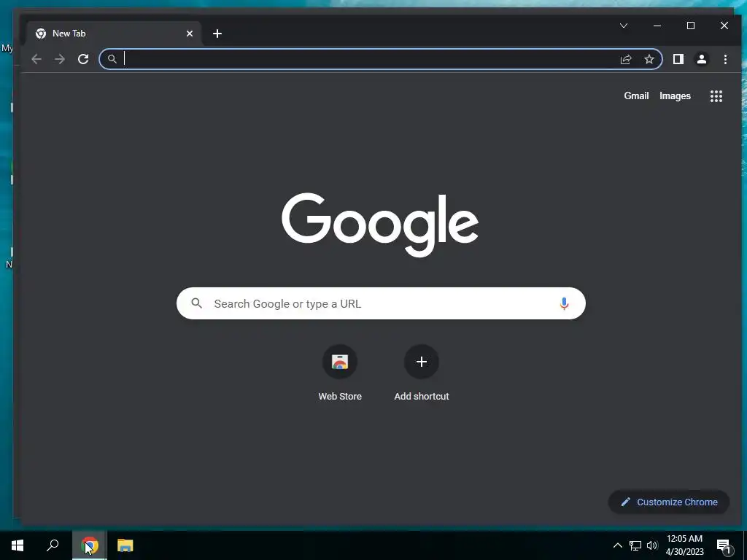747x560 pixels.
Task: Open a new tab with plus button
Action: tap(217, 34)
